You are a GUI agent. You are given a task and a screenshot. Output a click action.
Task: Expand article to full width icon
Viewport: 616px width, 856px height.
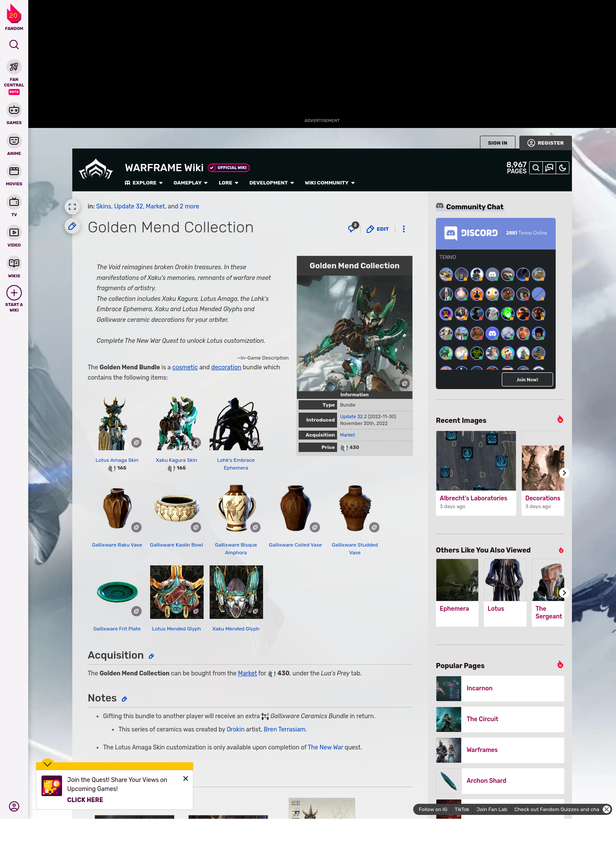72,207
